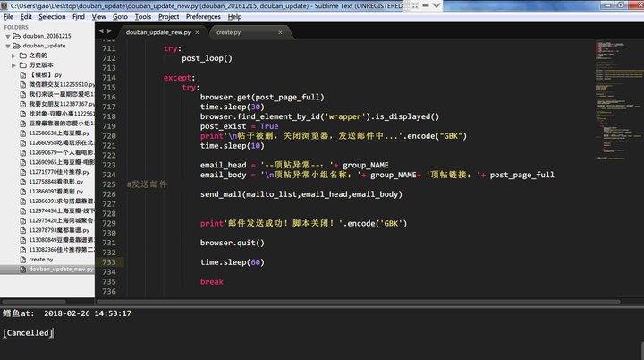Open the Help menu
Screen dimensions: 644x360
[x=234, y=17]
